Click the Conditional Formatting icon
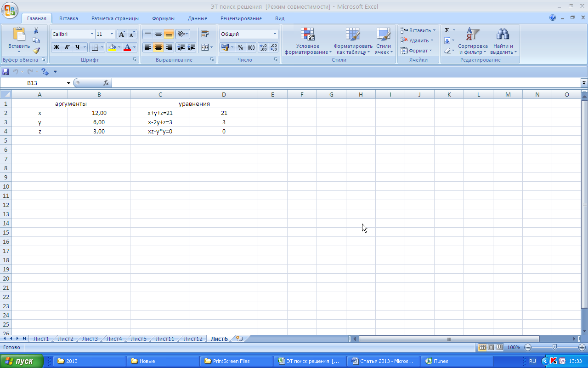The height and width of the screenshot is (368, 588). coord(307,40)
